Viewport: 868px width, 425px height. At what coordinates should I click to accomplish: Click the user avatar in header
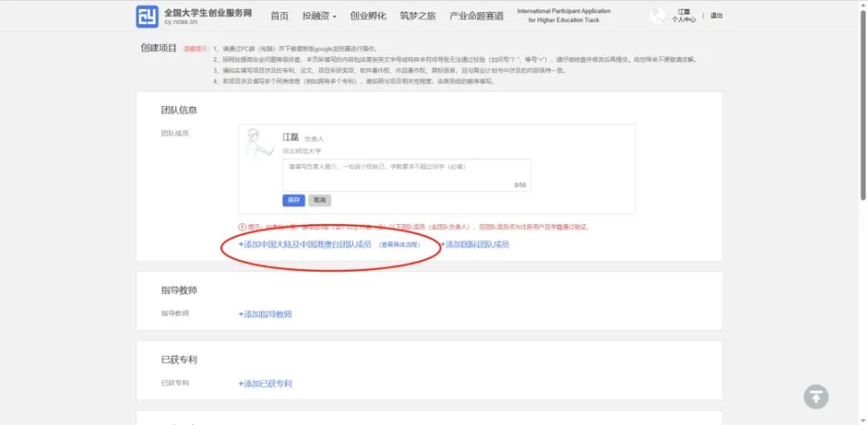click(x=657, y=16)
